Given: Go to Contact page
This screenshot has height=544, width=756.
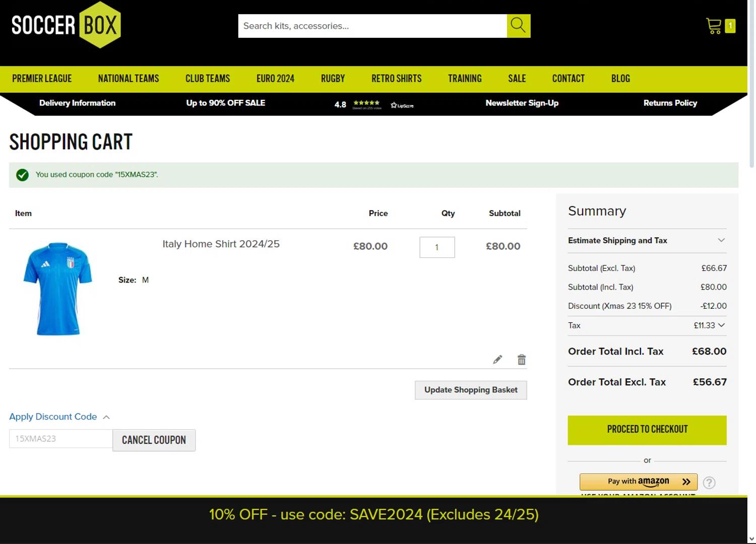Looking at the screenshot, I should click(x=569, y=79).
